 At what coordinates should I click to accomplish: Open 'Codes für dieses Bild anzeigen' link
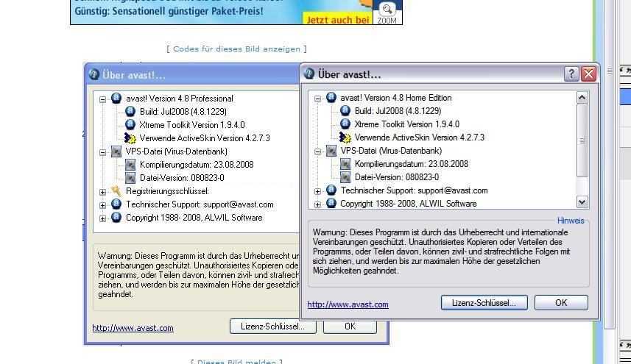pos(236,49)
